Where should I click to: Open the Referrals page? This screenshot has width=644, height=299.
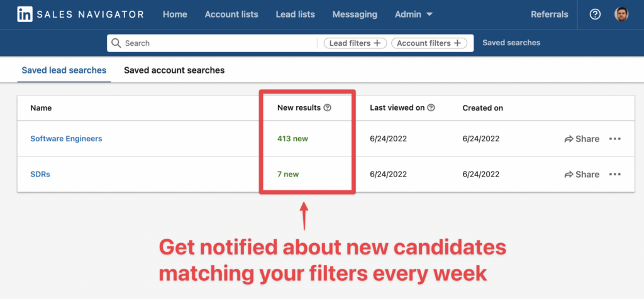550,14
